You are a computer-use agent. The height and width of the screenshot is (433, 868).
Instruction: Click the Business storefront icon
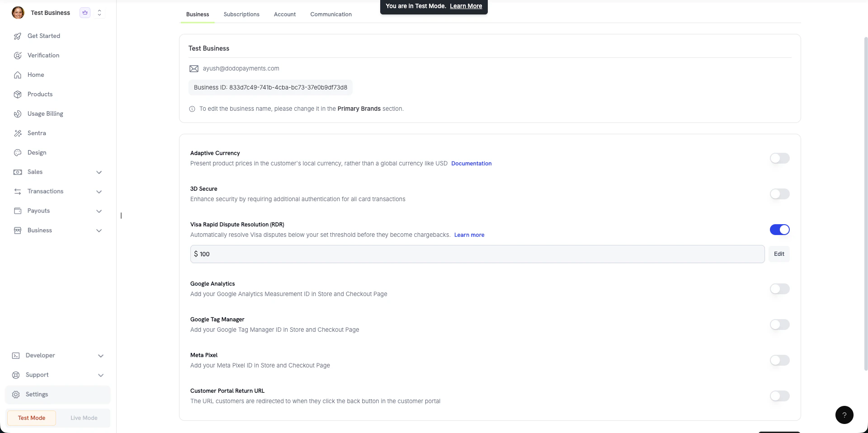point(18,231)
